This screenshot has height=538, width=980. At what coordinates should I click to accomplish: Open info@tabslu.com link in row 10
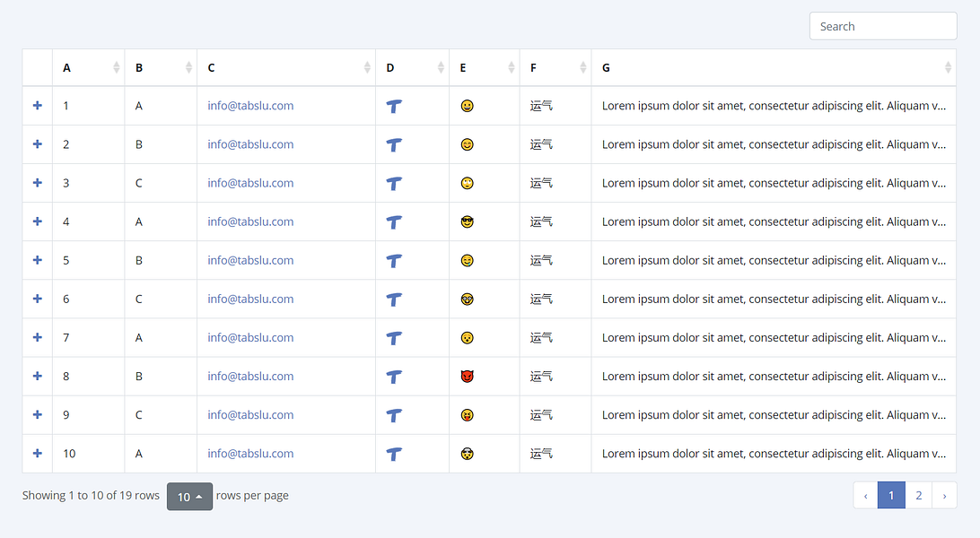[250, 454]
